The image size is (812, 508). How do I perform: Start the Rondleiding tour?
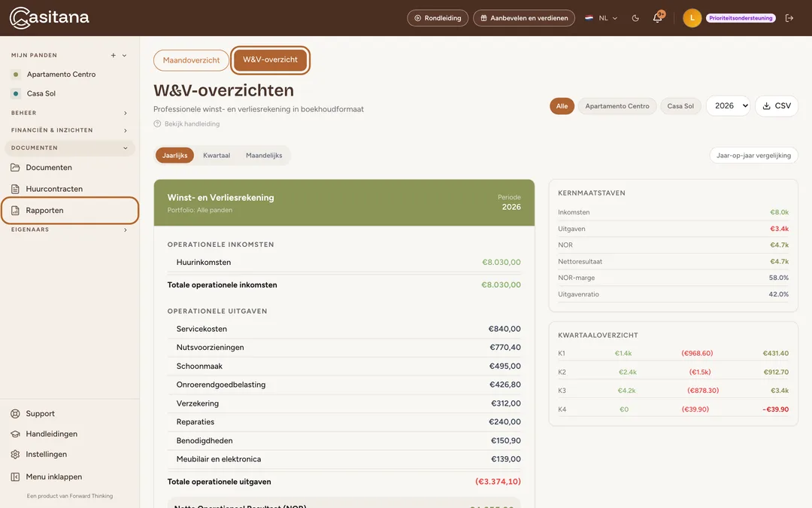click(438, 18)
